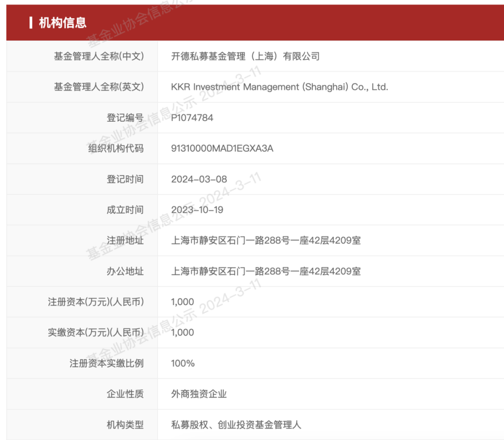Click the 注册资本 value 1,000
504x440 pixels.
pos(182,302)
